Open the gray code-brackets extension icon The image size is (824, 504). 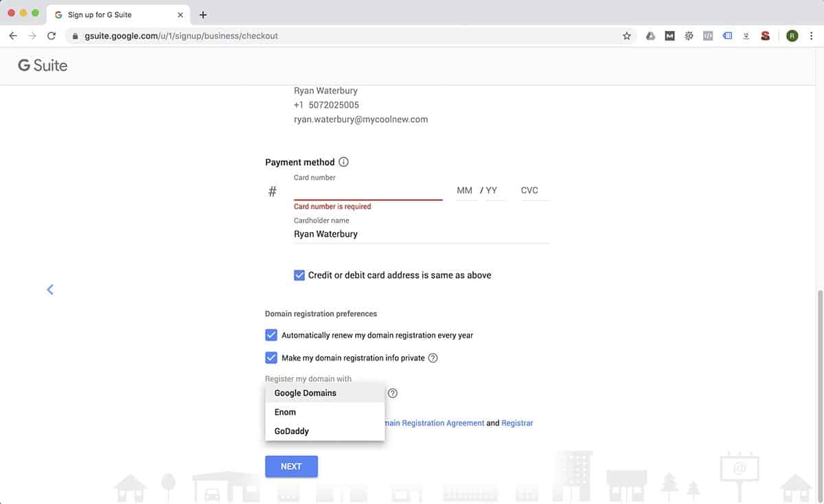pyautogui.click(x=708, y=36)
